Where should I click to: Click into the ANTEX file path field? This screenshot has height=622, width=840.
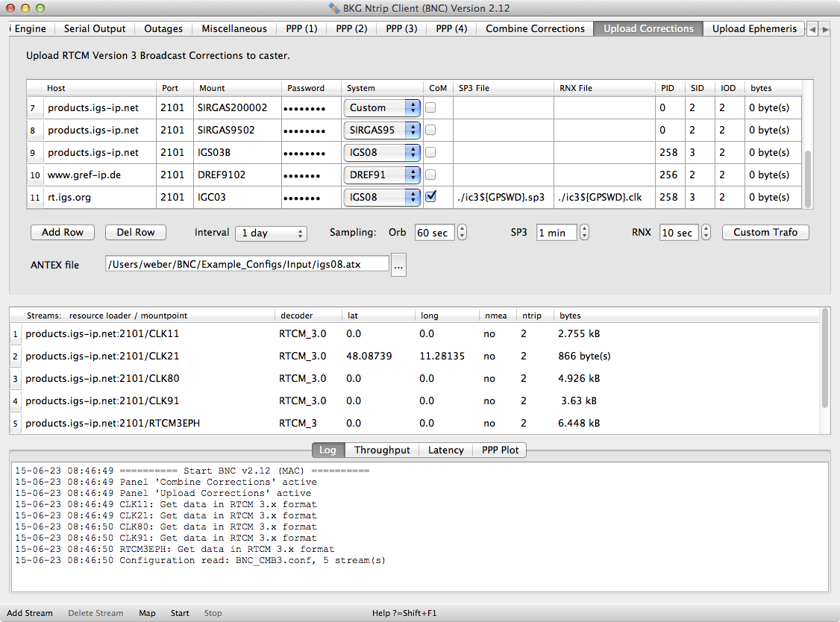click(247, 264)
